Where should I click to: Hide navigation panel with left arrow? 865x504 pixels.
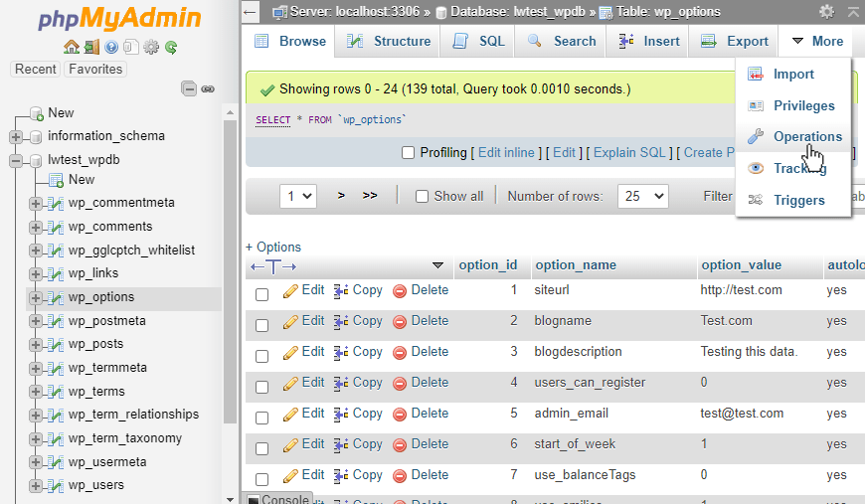tap(251, 12)
